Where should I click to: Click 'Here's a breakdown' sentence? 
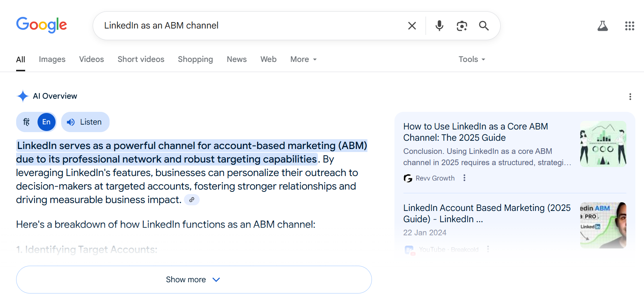tap(166, 224)
